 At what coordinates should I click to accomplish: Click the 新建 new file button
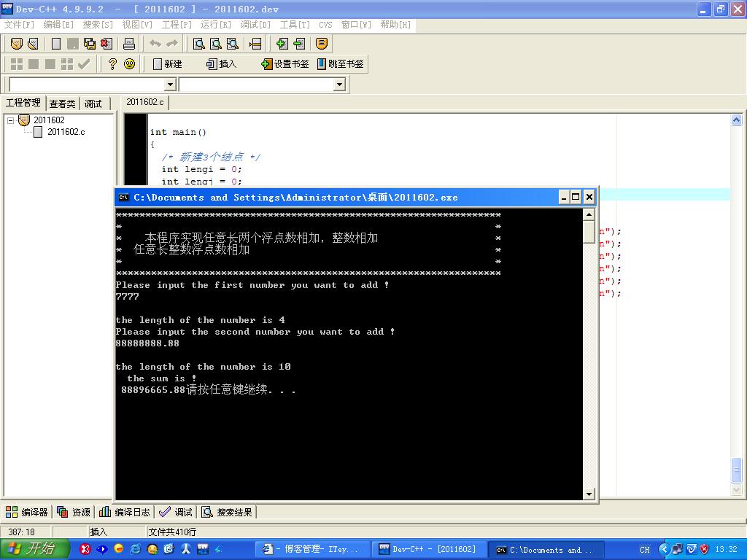click(168, 64)
